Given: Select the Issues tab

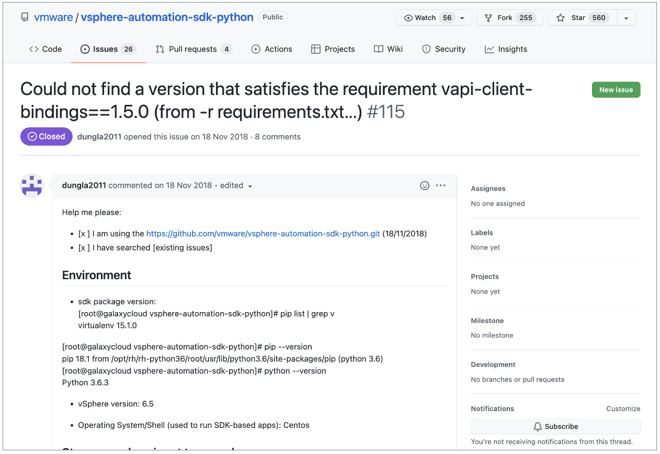Looking at the screenshot, I should coord(108,49).
